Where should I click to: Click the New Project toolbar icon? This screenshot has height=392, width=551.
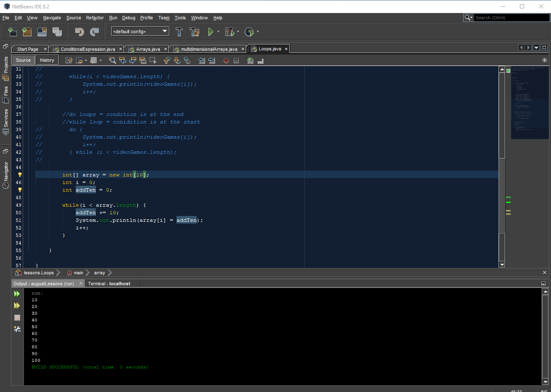[x=27, y=32]
